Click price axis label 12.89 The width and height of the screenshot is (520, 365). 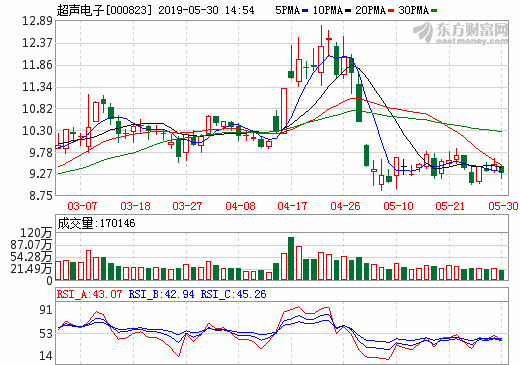(x=37, y=21)
